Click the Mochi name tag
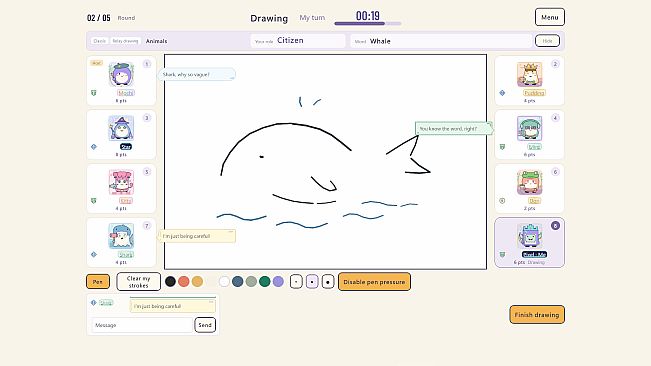 [125, 93]
